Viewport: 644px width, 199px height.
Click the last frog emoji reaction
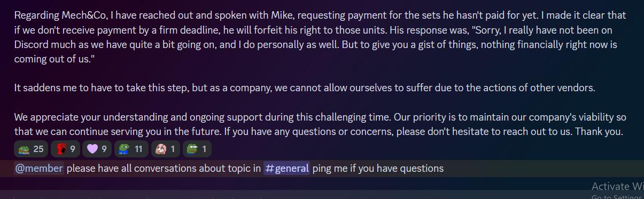pyautogui.click(x=197, y=149)
